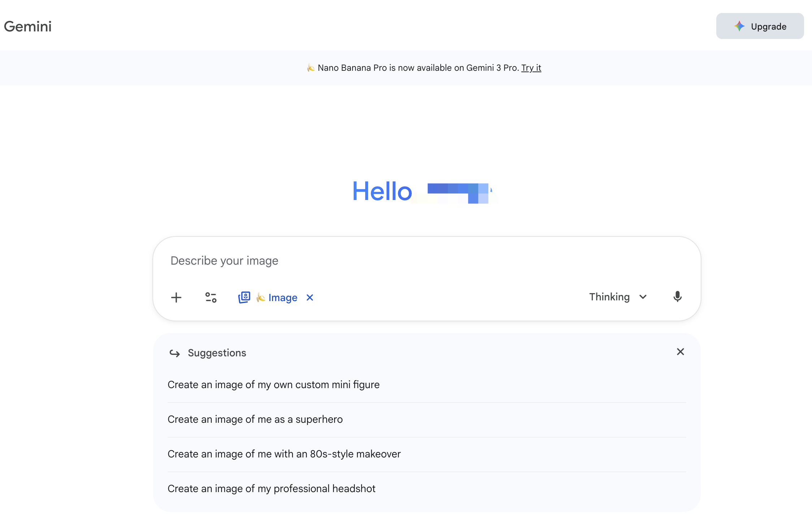Click the Hello greeting text
The height and width of the screenshot is (517, 812).
(x=382, y=191)
